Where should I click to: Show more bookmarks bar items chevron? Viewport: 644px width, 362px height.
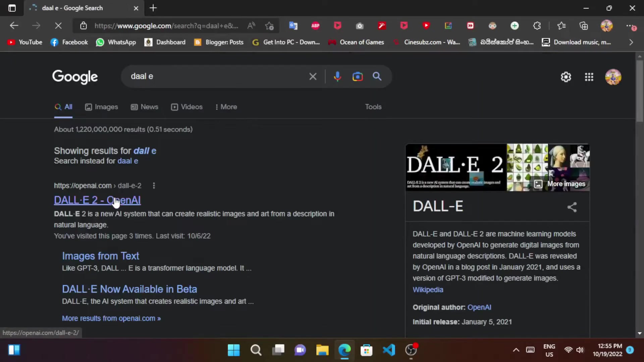(x=631, y=42)
